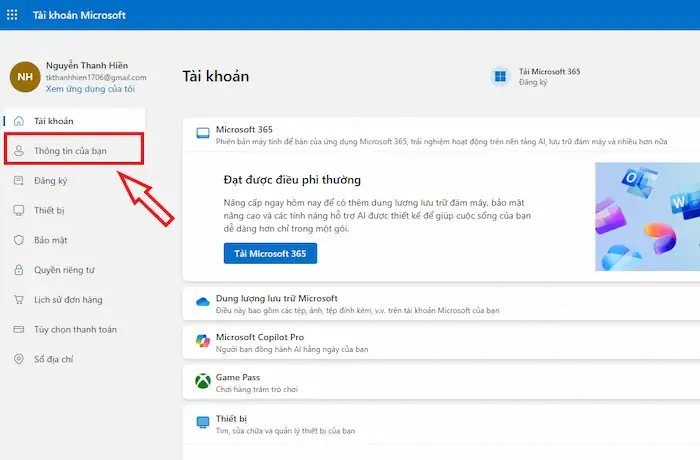
Task: Click the shopping cart icon for order history
Action: coord(19,300)
